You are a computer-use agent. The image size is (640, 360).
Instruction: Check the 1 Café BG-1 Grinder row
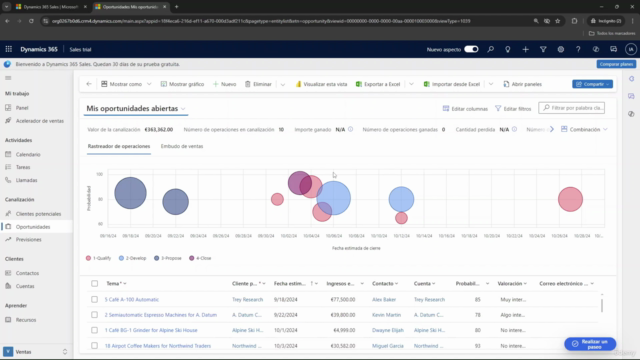pyautogui.click(x=95, y=330)
